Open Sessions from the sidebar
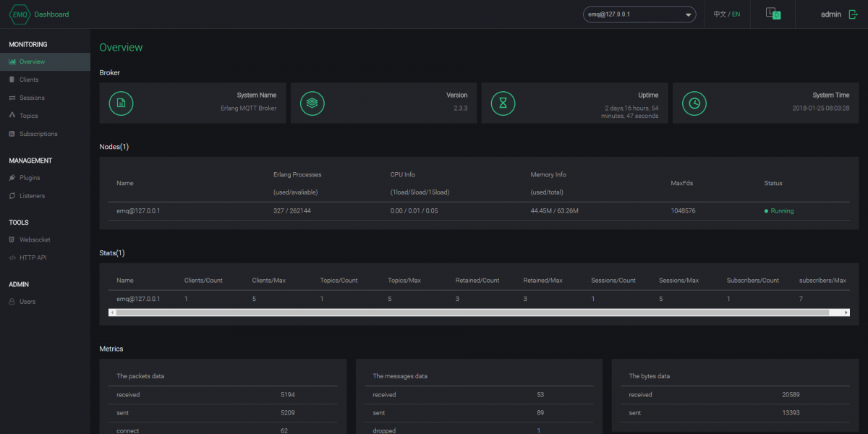The width and height of the screenshot is (868, 434). tap(32, 98)
